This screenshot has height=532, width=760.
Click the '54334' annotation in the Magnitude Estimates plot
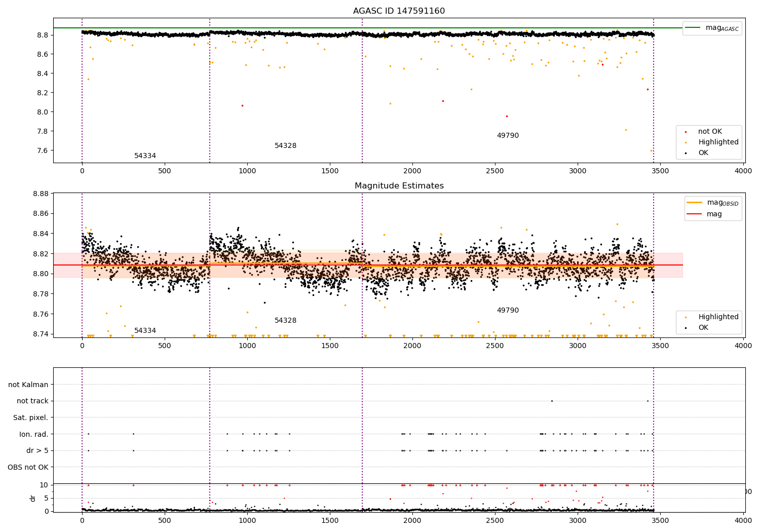145,331
